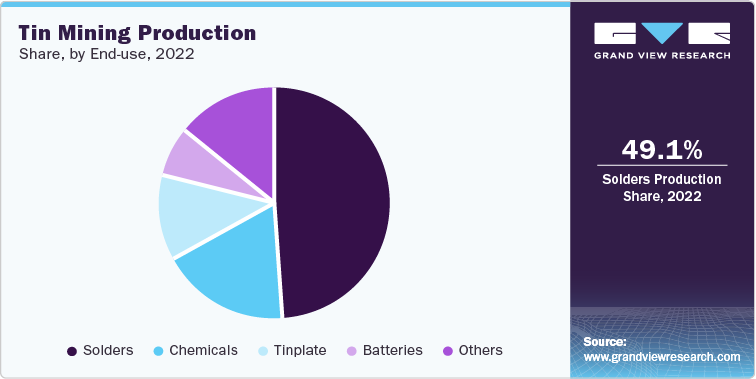The image size is (756, 379).
Task: Click the Tinplate legend label
Action: coord(300,351)
